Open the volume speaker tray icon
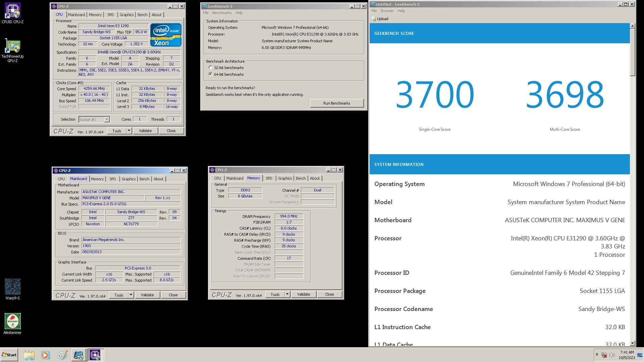 tap(612, 355)
